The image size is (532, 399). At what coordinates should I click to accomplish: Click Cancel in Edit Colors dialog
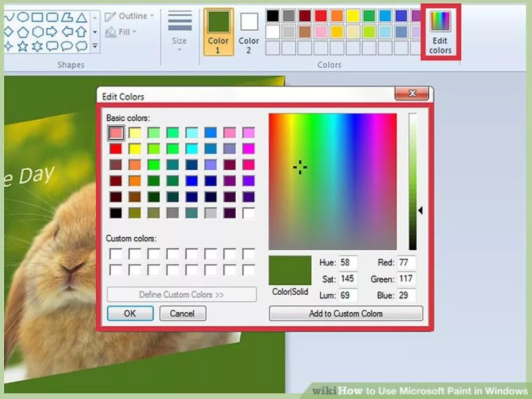click(182, 313)
